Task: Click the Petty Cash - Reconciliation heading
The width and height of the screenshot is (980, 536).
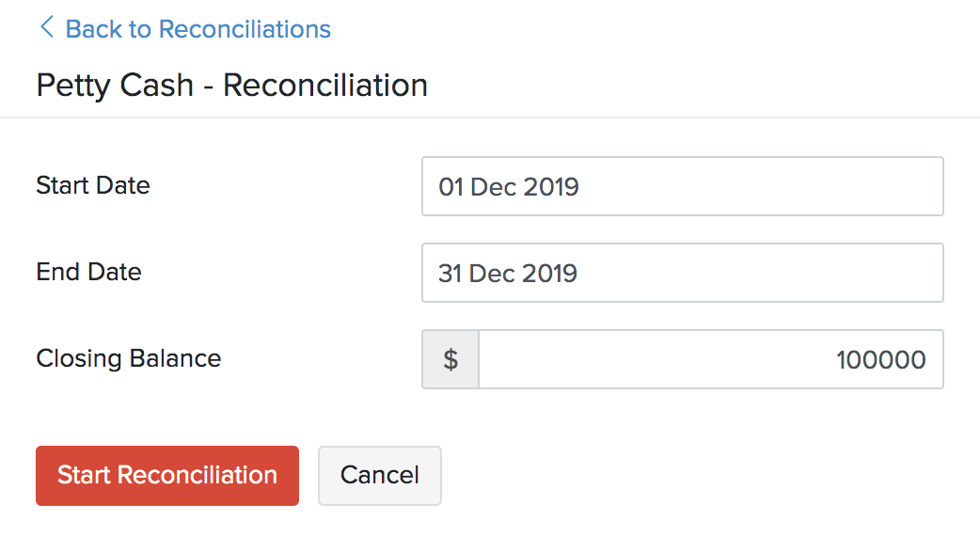Action: 231,86
